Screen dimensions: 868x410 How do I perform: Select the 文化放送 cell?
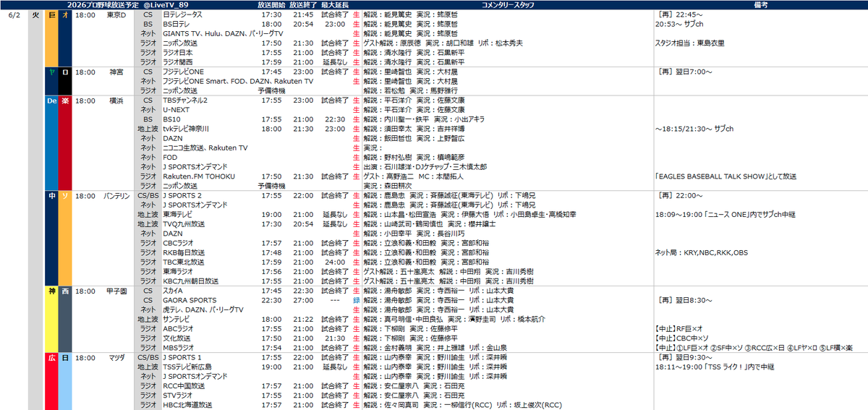click(176, 338)
